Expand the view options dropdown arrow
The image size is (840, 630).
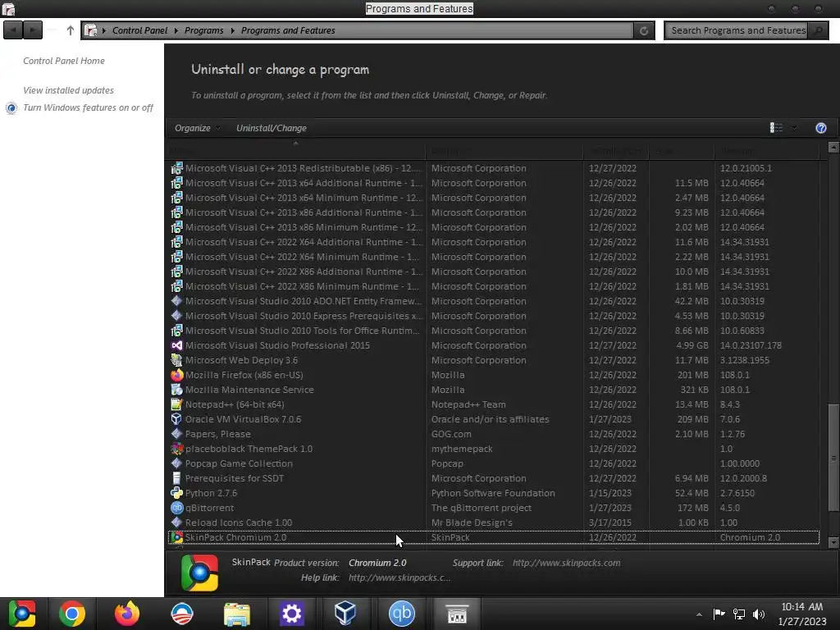tap(794, 128)
